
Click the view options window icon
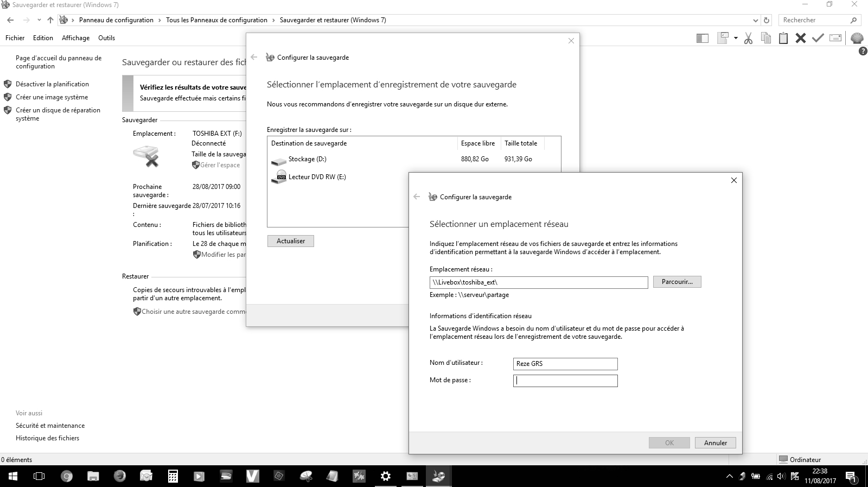pyautogui.click(x=723, y=38)
